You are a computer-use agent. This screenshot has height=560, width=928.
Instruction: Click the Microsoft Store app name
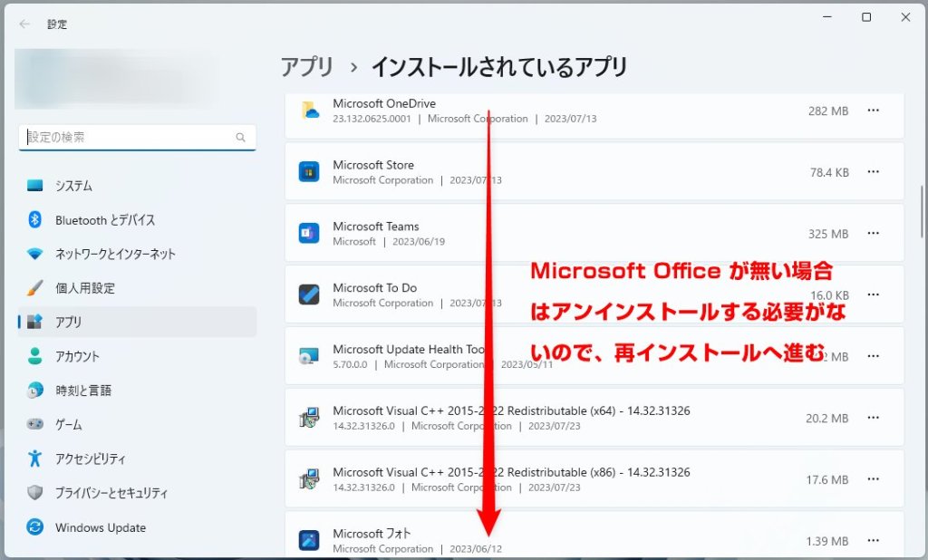point(373,165)
